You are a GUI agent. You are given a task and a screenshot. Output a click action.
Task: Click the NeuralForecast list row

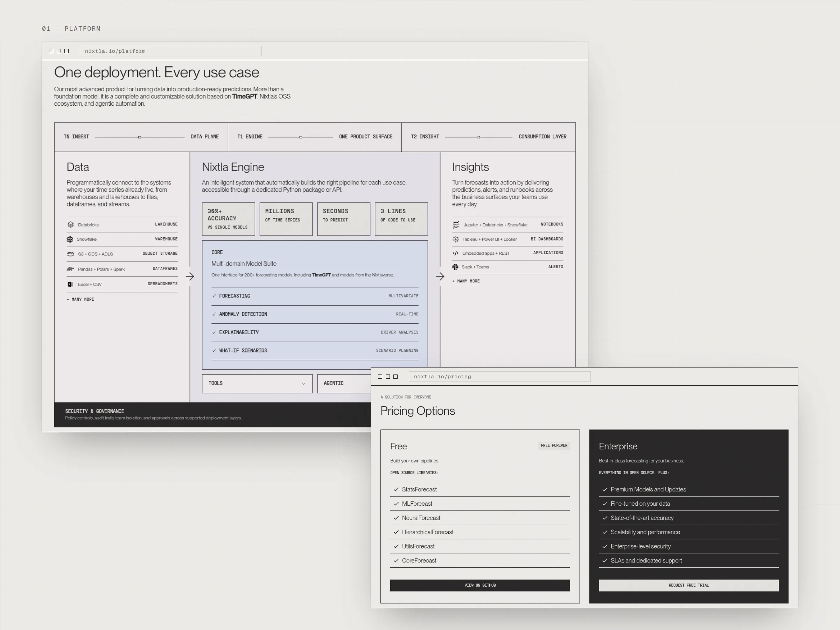point(480,518)
